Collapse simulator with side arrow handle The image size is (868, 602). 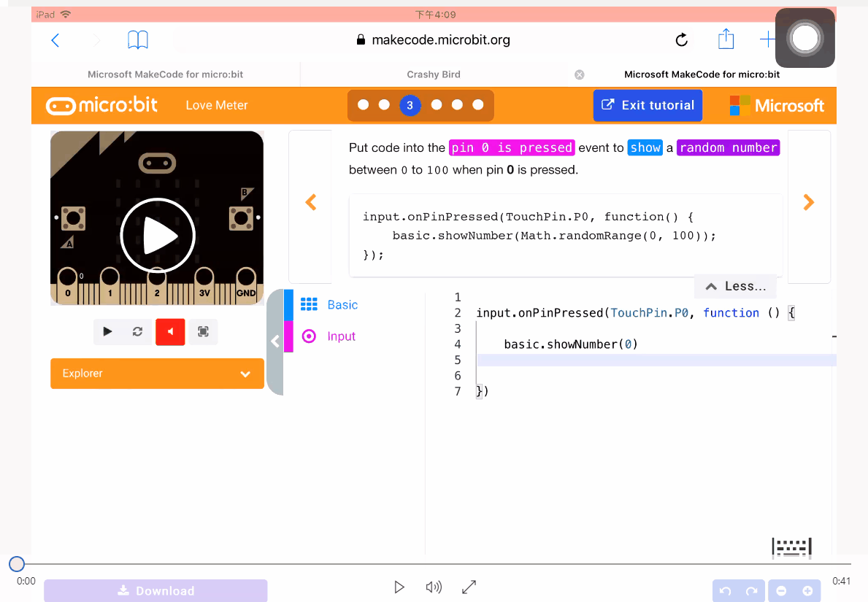(275, 341)
